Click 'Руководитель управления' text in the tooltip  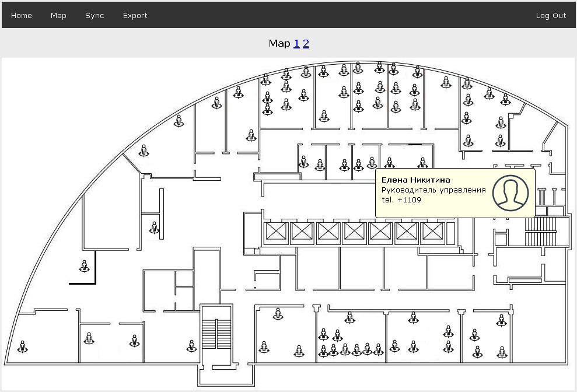point(433,190)
